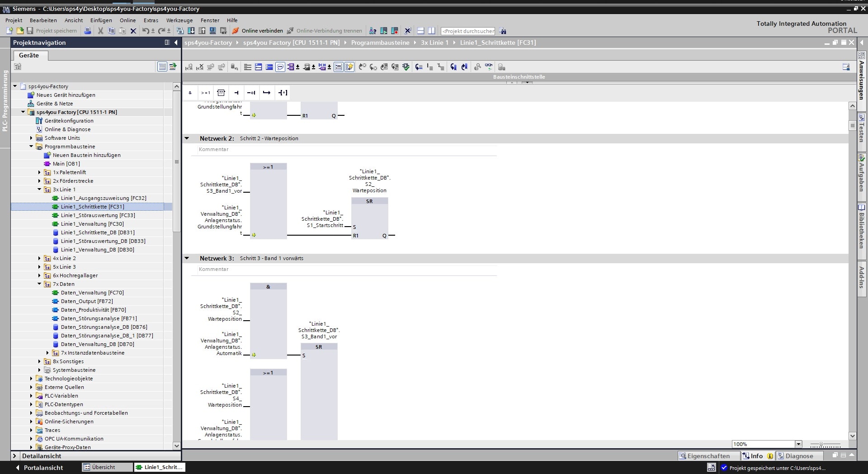Toggle the favorites star button in editor toolbar
This screenshot has height=474, width=868.
click(349, 67)
